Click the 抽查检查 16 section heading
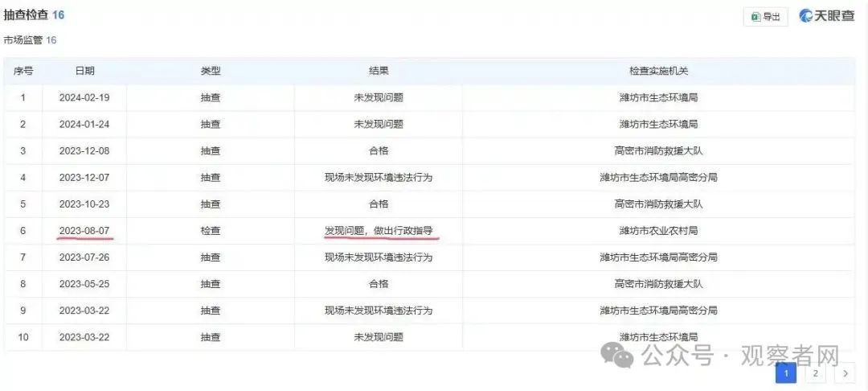 click(34, 15)
